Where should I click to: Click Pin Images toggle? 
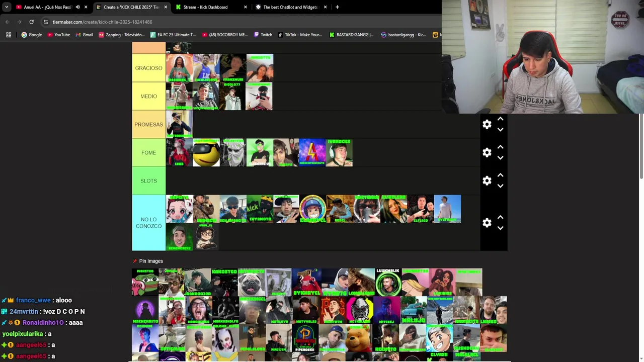148,261
